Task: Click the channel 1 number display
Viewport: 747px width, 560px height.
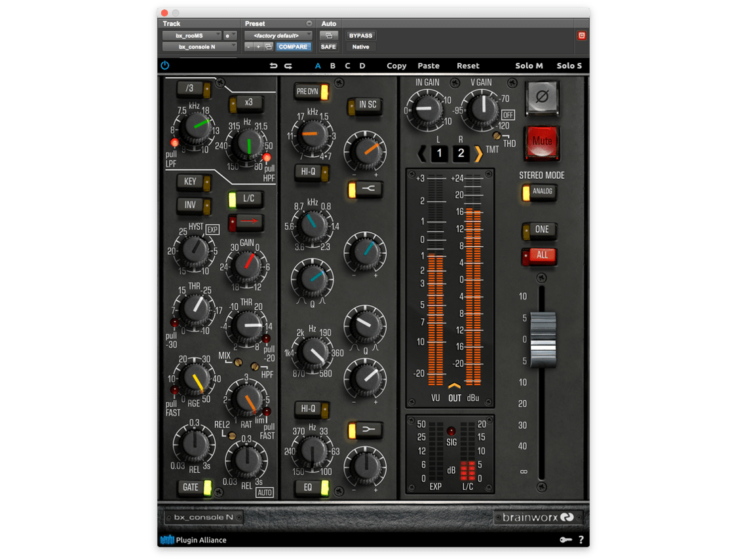Action: 439,153
